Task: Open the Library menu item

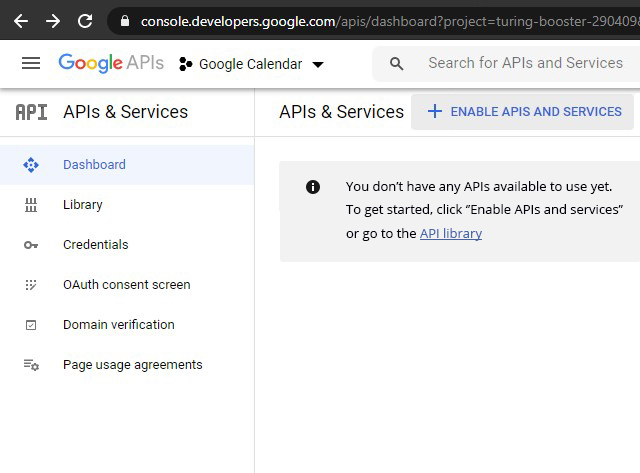Action: (83, 205)
